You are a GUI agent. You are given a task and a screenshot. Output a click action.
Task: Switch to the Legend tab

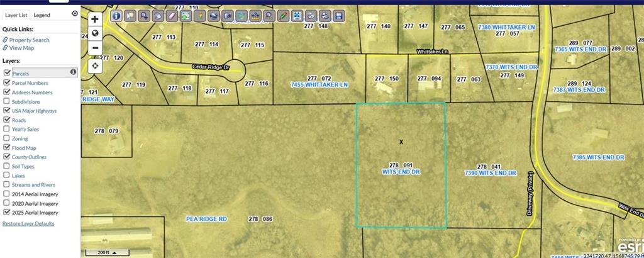[42, 15]
